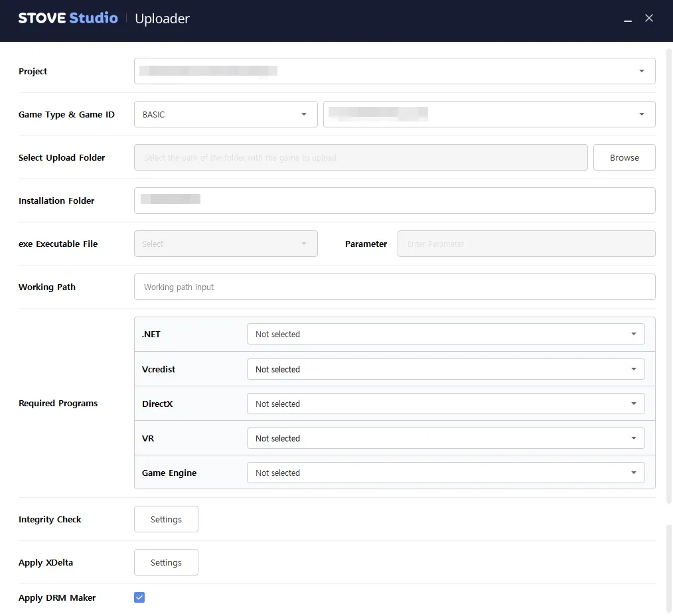The image size is (673, 616).
Task: Click the Uploader title text
Action: [x=162, y=19]
